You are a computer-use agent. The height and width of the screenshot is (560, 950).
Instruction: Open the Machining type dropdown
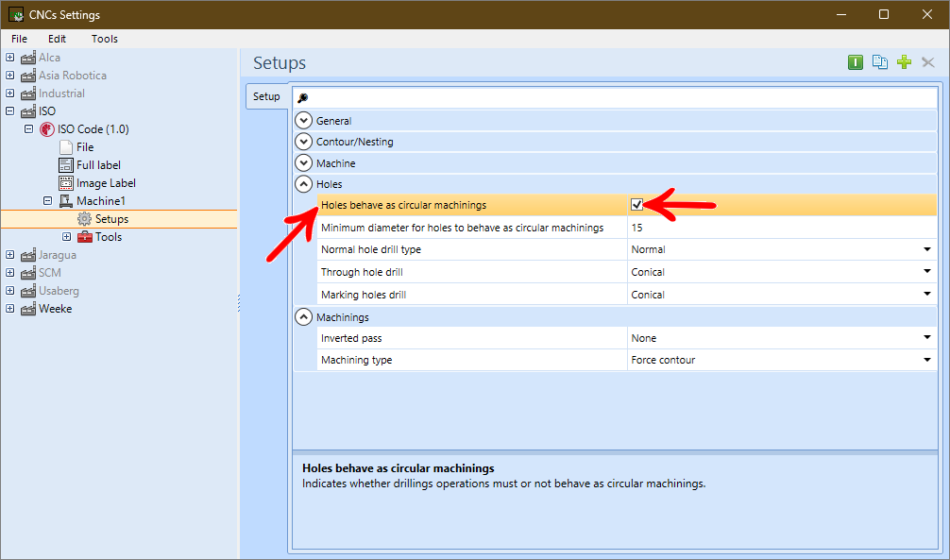pos(926,360)
